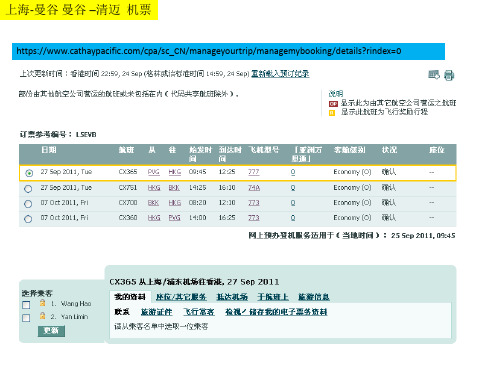Click the flight number CX700 cell
This screenshot has height=375, width=500.
[128, 203]
